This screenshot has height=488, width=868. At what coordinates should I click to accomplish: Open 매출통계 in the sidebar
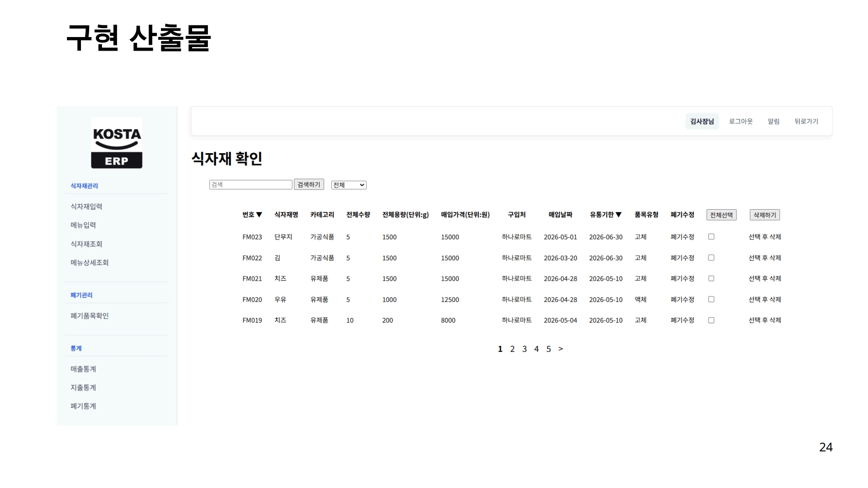83,369
